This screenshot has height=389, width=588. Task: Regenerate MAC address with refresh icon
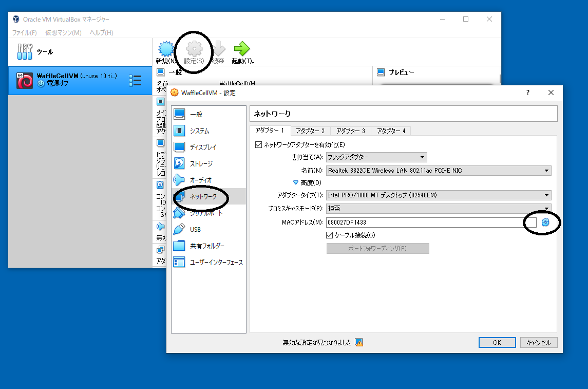(545, 223)
